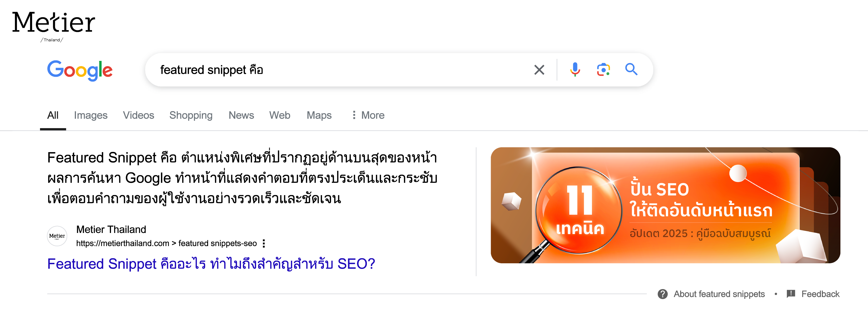
Task: Open the Featured Snippet คืออะไร result link
Action: tap(211, 264)
